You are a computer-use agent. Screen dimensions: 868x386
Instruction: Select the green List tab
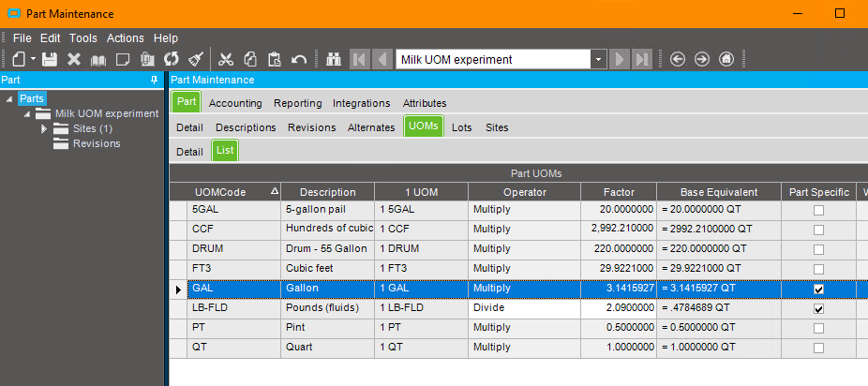coord(225,151)
